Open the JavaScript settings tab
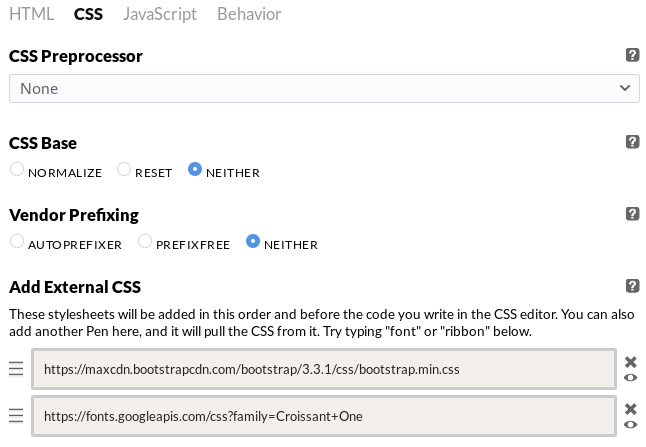The width and height of the screenshot is (646, 447). (x=160, y=14)
